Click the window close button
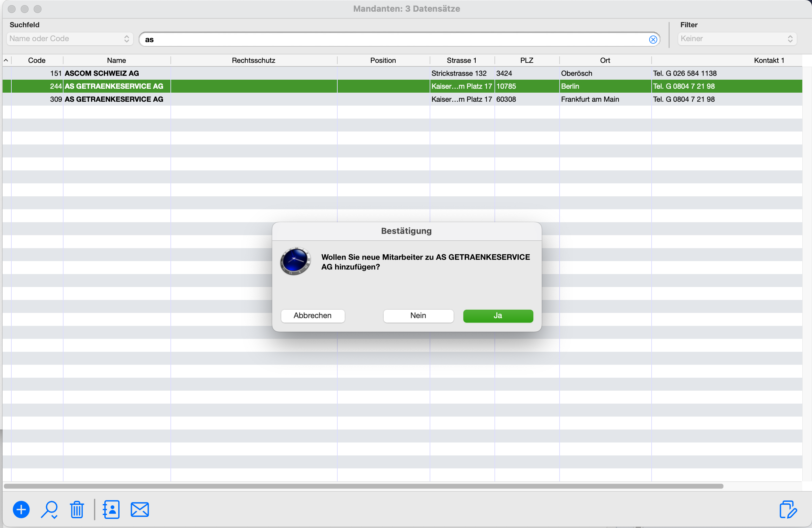The image size is (812, 528). pyautogui.click(x=12, y=9)
